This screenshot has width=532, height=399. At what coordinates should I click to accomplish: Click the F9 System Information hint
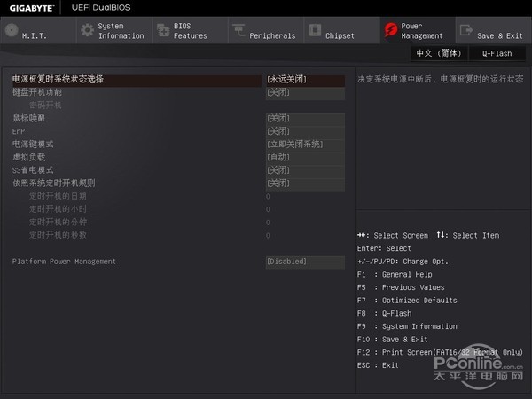407,326
